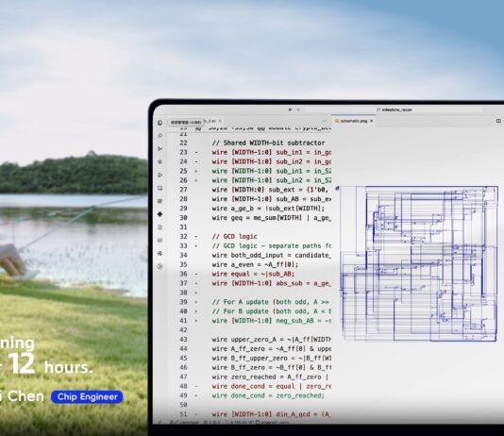The width and height of the screenshot is (504, 436).
Task: Select the black diamond icon in activity bar
Action: pos(160,214)
